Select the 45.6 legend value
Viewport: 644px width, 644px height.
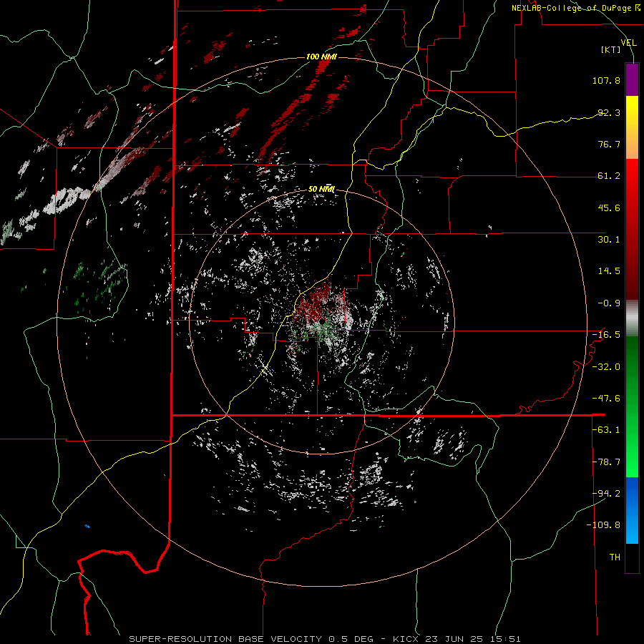pyautogui.click(x=609, y=208)
